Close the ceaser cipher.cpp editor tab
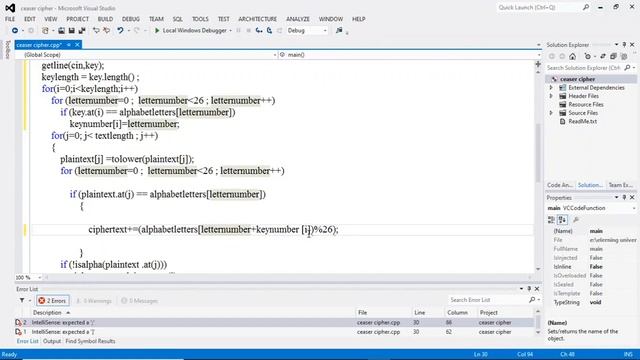640x360 pixels. (x=77, y=45)
